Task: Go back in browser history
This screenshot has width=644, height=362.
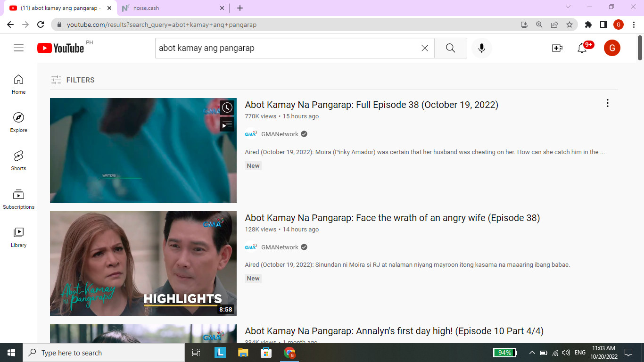Action: (x=10, y=25)
